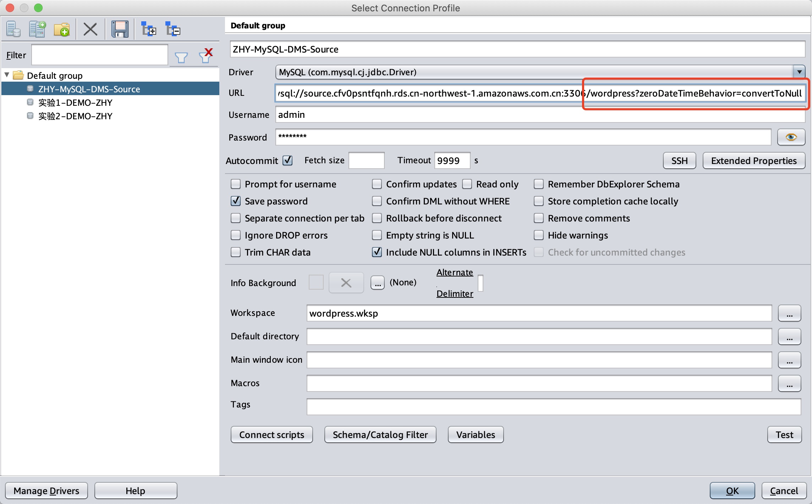Toggle Confirm DML without WHERE

click(377, 201)
